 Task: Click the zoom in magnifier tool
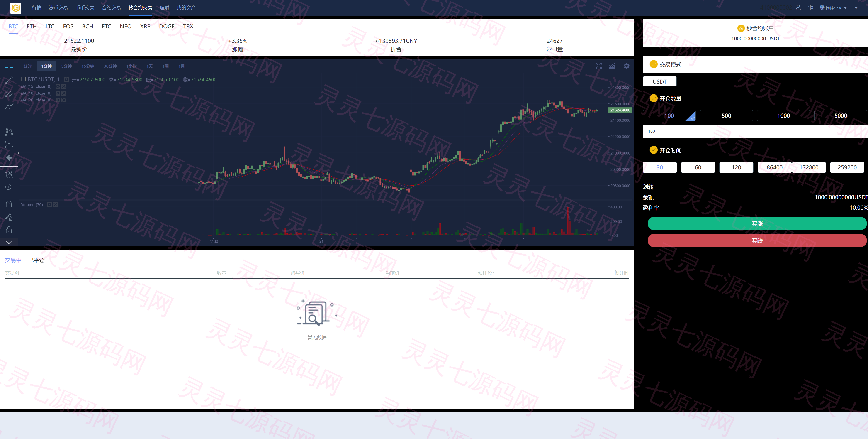pyautogui.click(x=9, y=187)
